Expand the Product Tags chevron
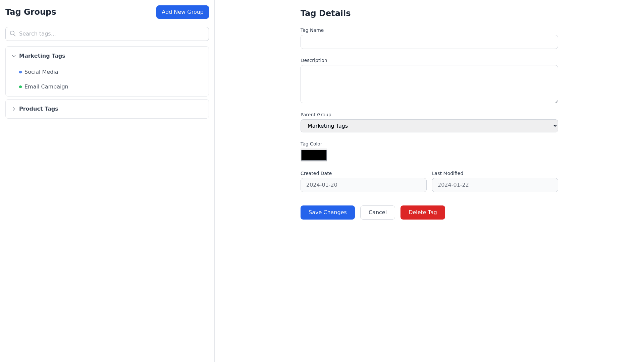This screenshot has width=644, height=362. pos(14,109)
